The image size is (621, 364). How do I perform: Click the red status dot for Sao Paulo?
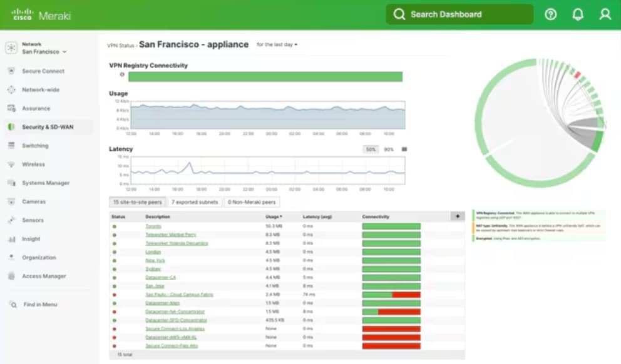pyautogui.click(x=115, y=295)
